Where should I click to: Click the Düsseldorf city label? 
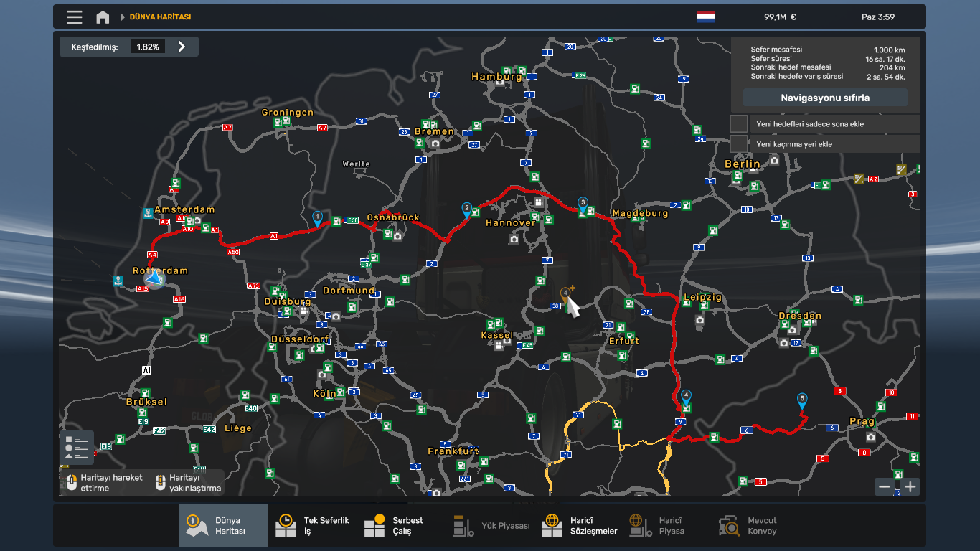[x=300, y=339]
